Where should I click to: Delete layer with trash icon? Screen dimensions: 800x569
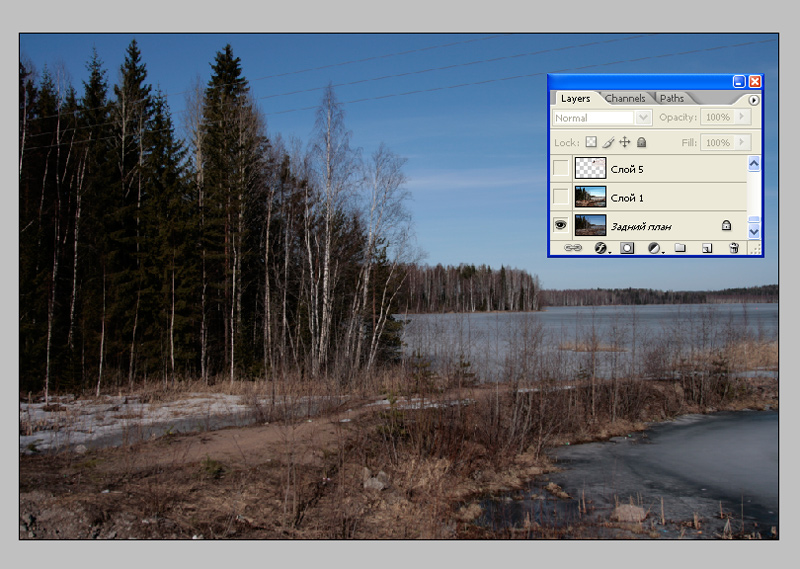tap(734, 248)
